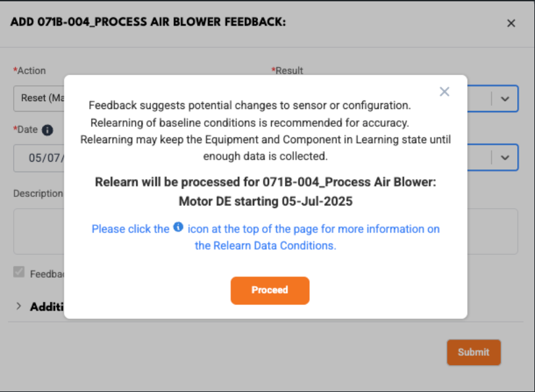Click the Result combo box field
Screen dimensions: 535x392
(x=493, y=98)
